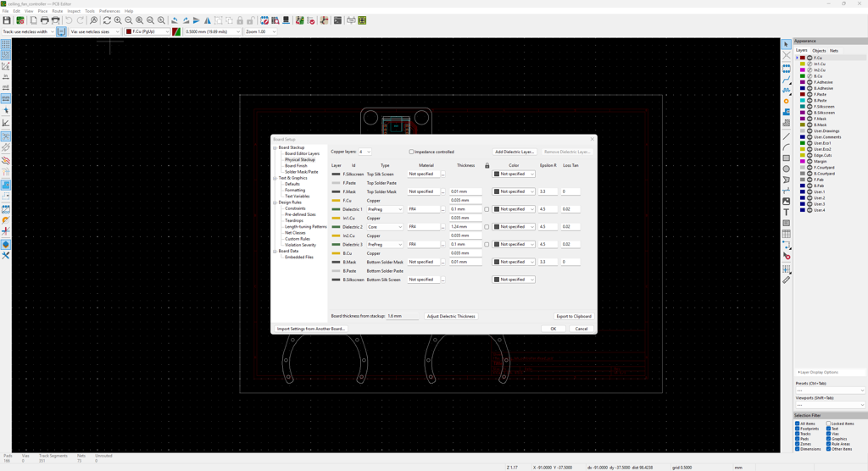868x471 pixels.
Task: Click the In1.Cu layer color swatch
Action: (803, 64)
